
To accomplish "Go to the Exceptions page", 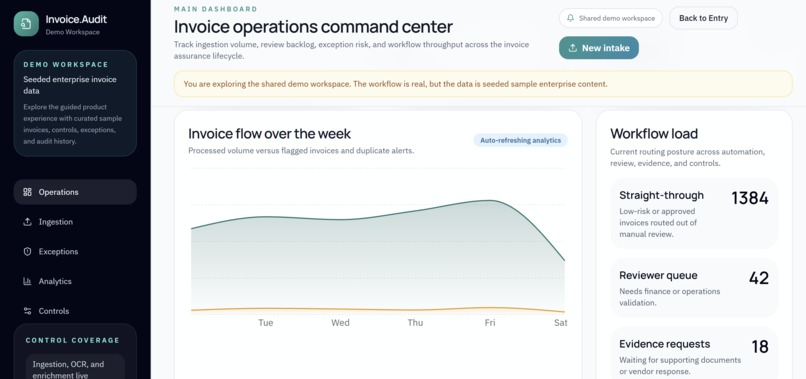I will pos(75,251).
